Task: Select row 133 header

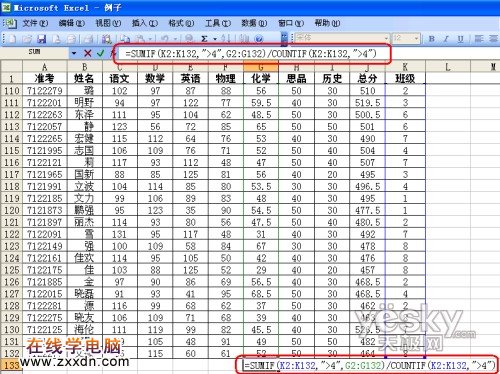Action: (12, 365)
